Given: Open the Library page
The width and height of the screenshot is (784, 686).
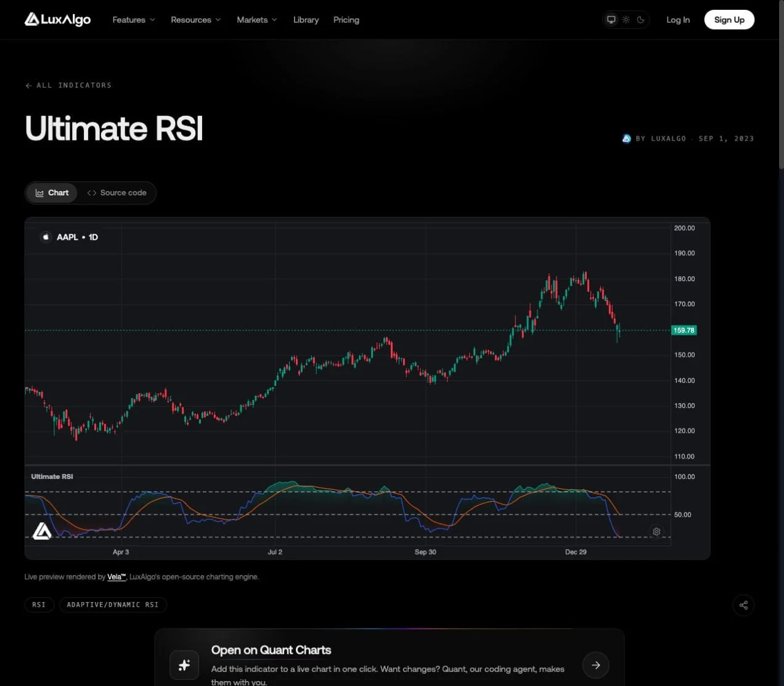Looking at the screenshot, I should [306, 20].
